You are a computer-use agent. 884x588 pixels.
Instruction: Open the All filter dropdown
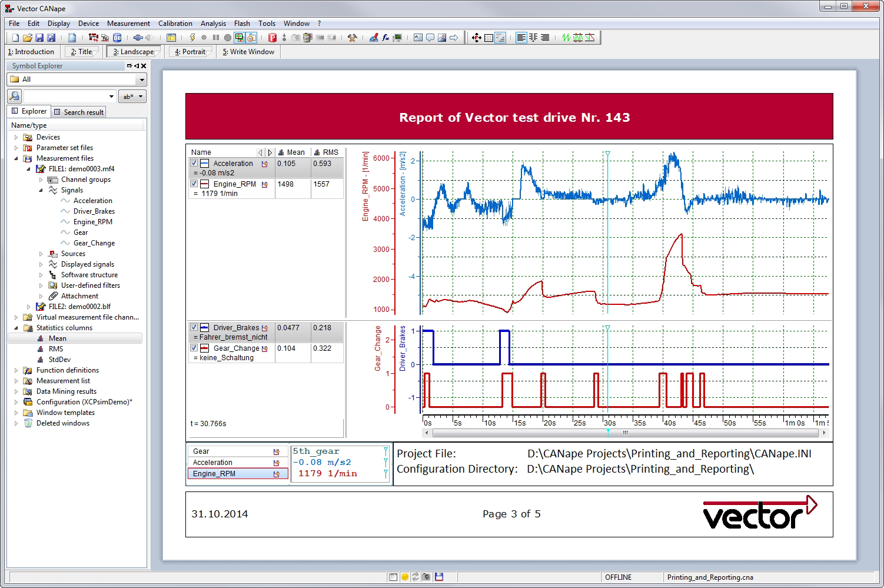(x=141, y=79)
